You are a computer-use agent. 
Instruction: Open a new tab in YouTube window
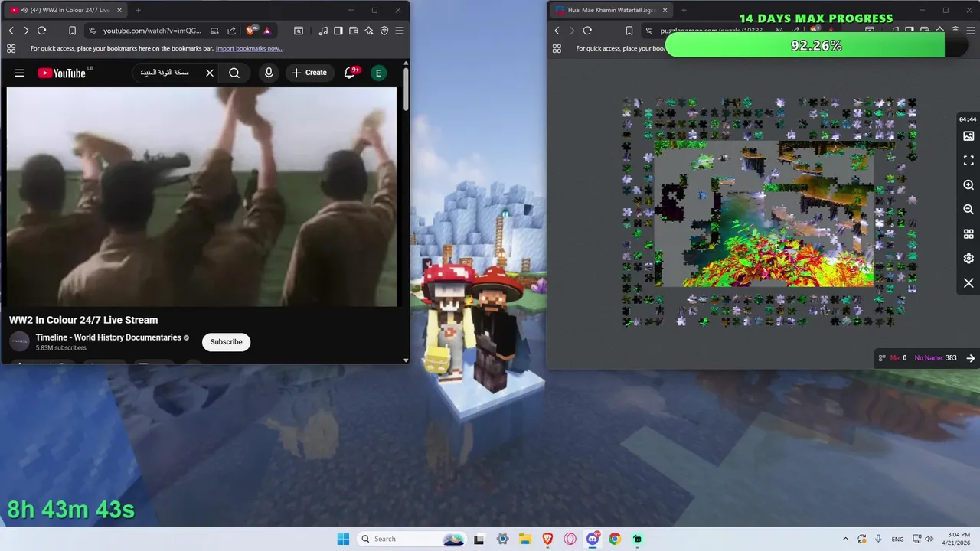(x=138, y=10)
